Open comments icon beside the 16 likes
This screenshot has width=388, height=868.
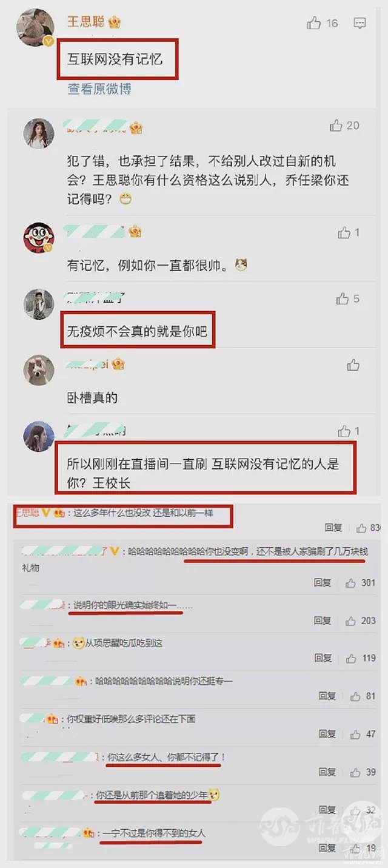[360, 24]
